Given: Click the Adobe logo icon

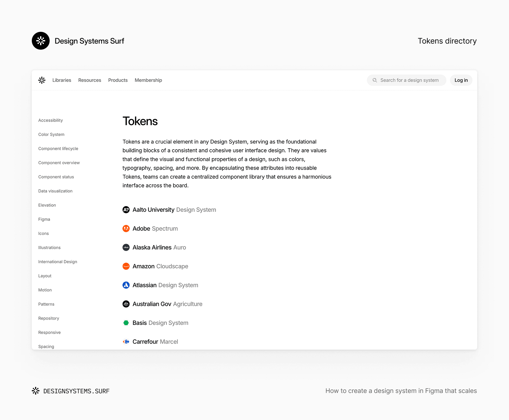Looking at the screenshot, I should (126, 228).
